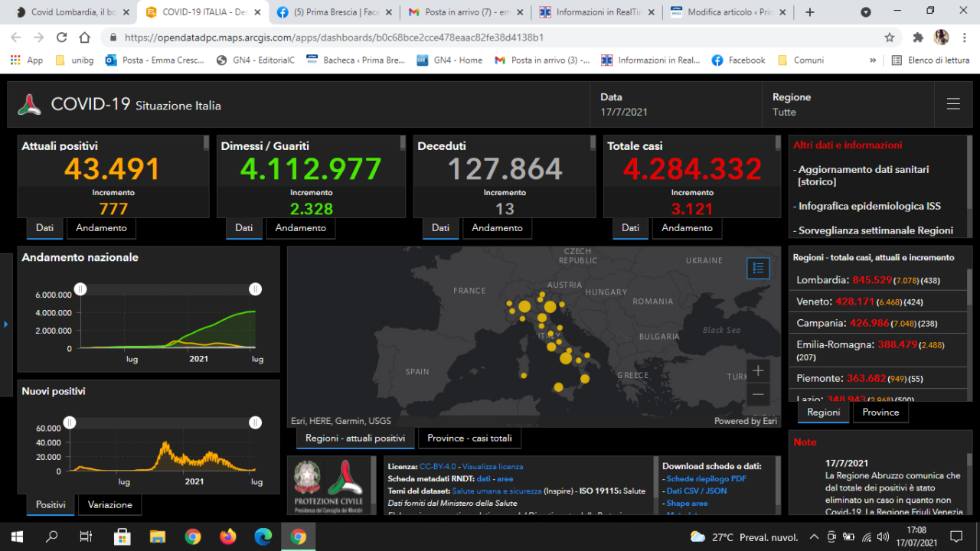Image resolution: width=980 pixels, height=551 pixels.
Task: Go to the browser home page
Action: [x=85, y=37]
